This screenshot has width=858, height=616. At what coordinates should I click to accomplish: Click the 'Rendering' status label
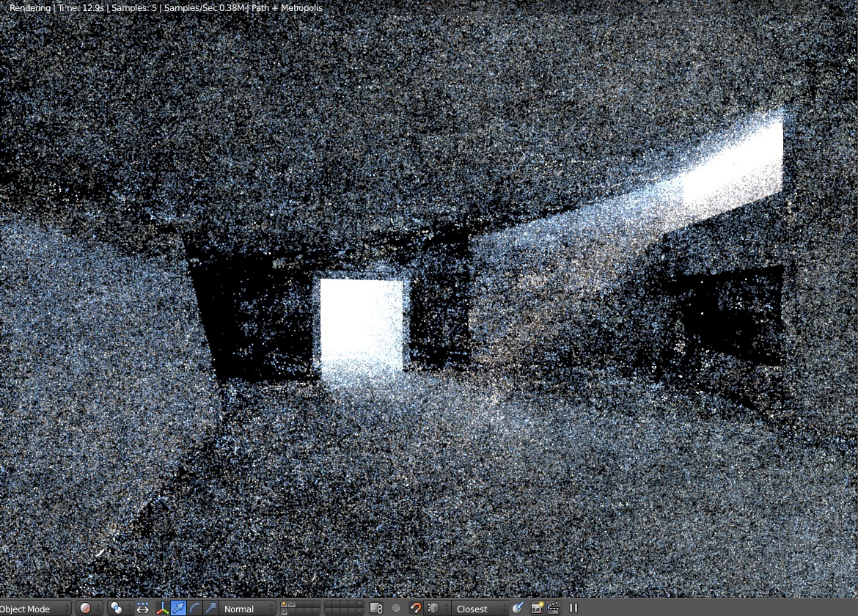(30, 8)
